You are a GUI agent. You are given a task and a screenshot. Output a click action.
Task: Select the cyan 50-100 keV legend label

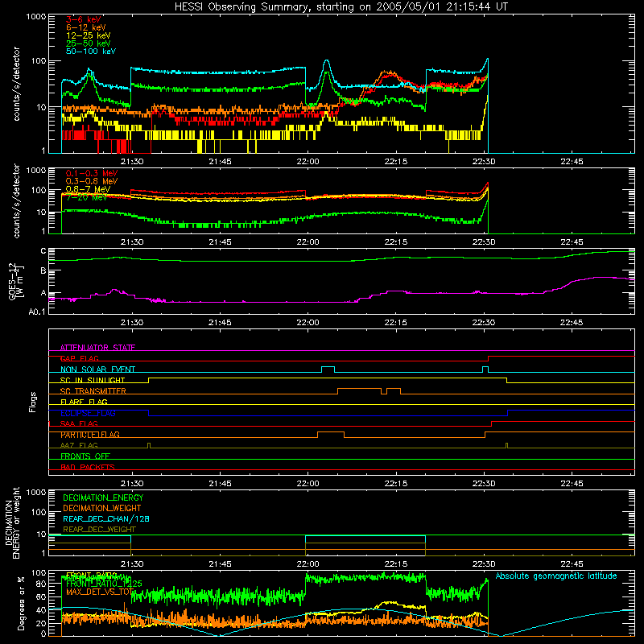(91, 52)
